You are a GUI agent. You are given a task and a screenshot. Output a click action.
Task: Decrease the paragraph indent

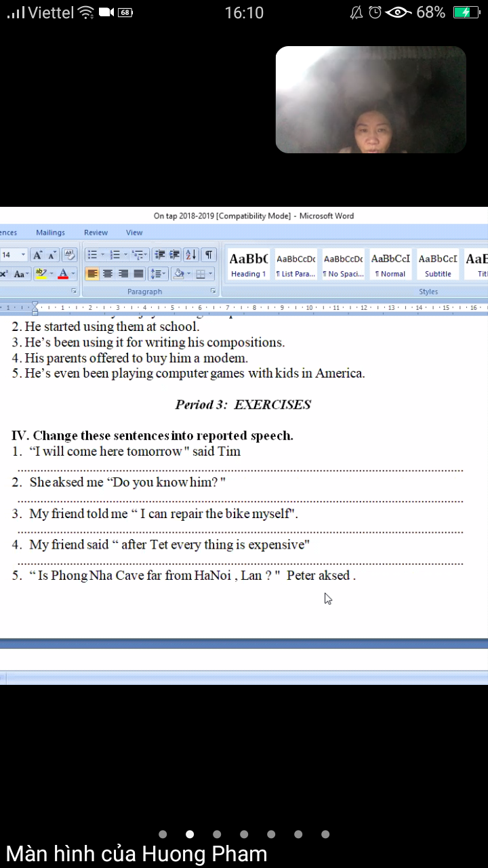pos(160,255)
